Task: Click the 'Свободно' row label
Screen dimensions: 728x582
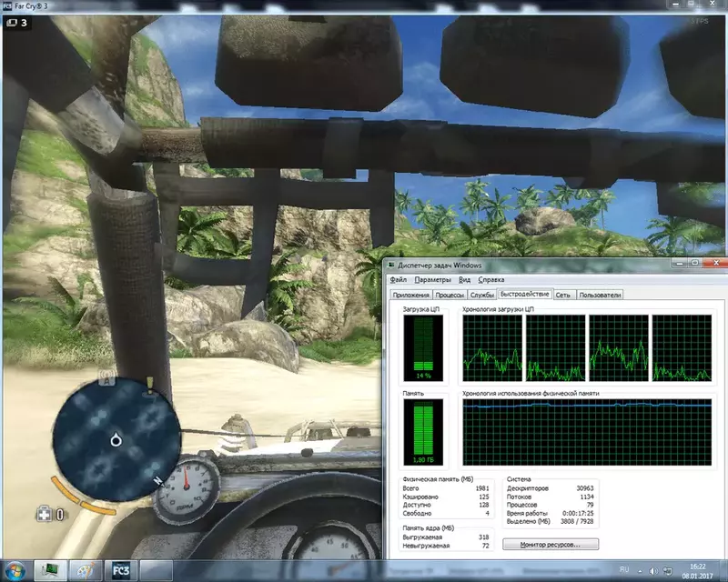Action: (417, 513)
